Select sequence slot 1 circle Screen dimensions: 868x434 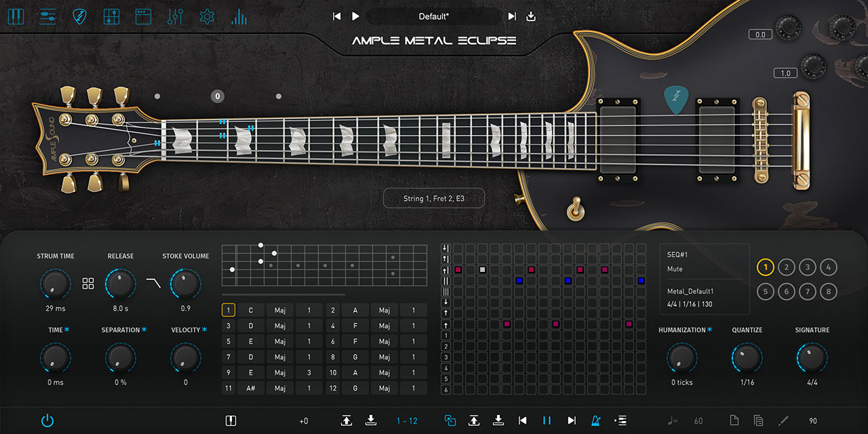tap(765, 267)
